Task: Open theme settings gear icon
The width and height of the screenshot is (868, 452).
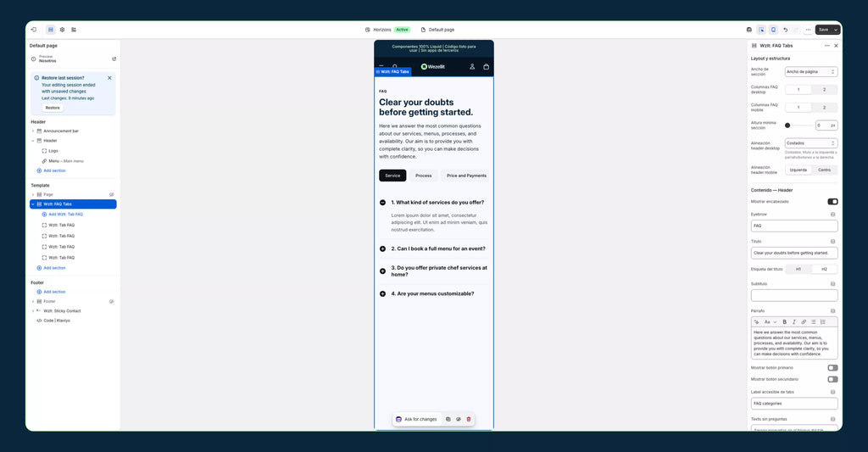Action: pos(62,30)
